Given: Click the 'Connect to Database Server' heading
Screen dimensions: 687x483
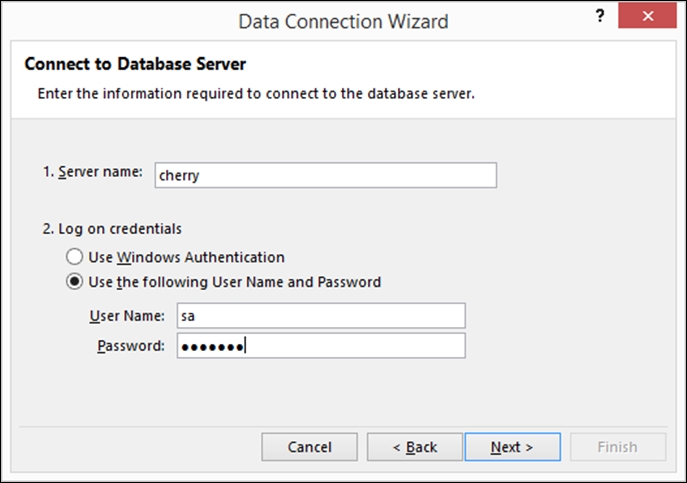Looking at the screenshot, I should (135, 64).
